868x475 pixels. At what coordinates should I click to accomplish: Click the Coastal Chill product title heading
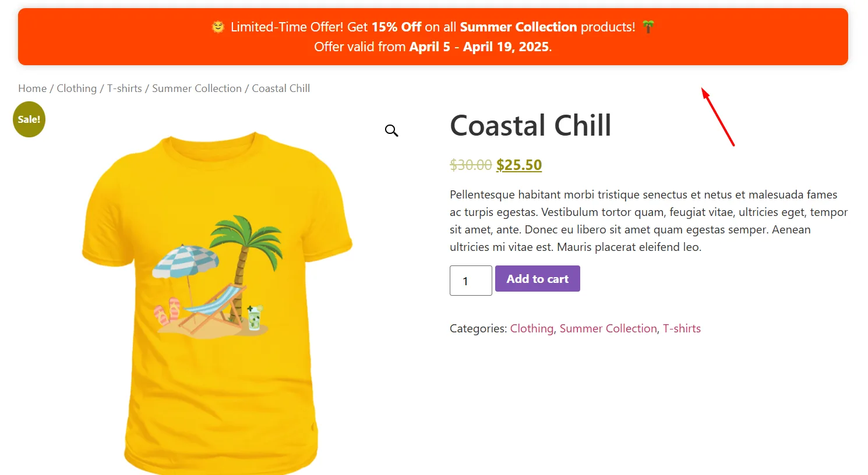click(x=531, y=126)
